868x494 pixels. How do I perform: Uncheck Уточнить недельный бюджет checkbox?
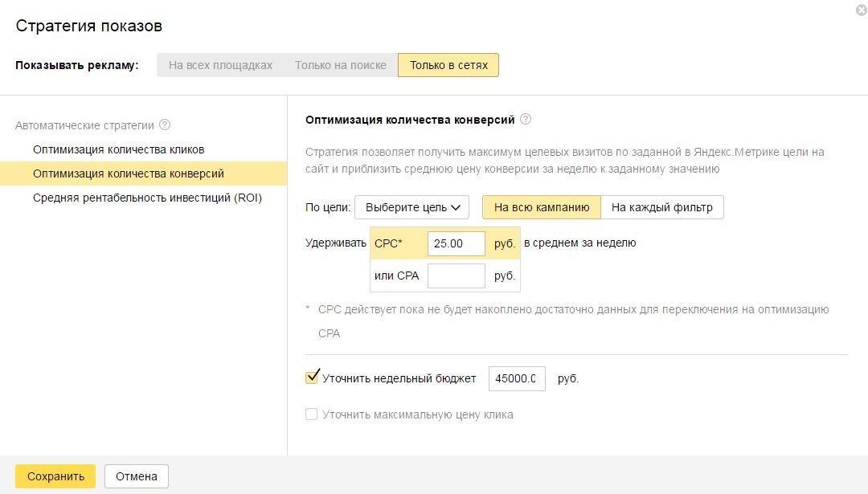pyautogui.click(x=312, y=378)
